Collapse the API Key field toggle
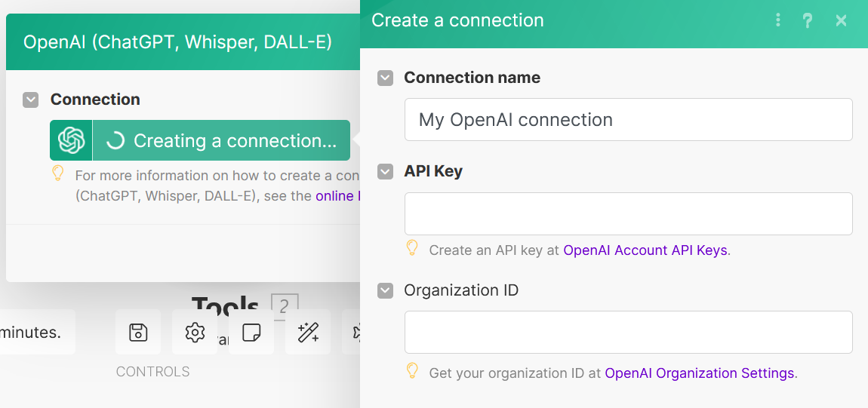Screen dimensions: 868x408 pos(385,172)
